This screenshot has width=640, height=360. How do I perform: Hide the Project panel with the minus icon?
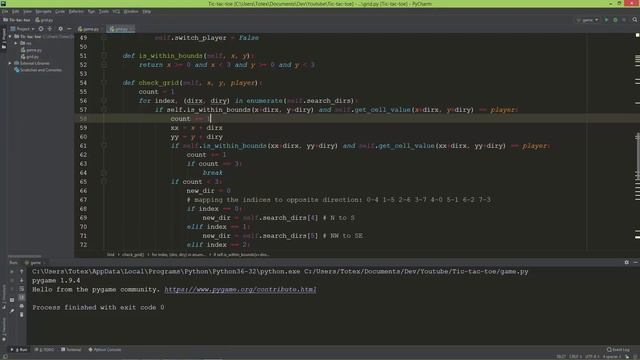[69, 29]
